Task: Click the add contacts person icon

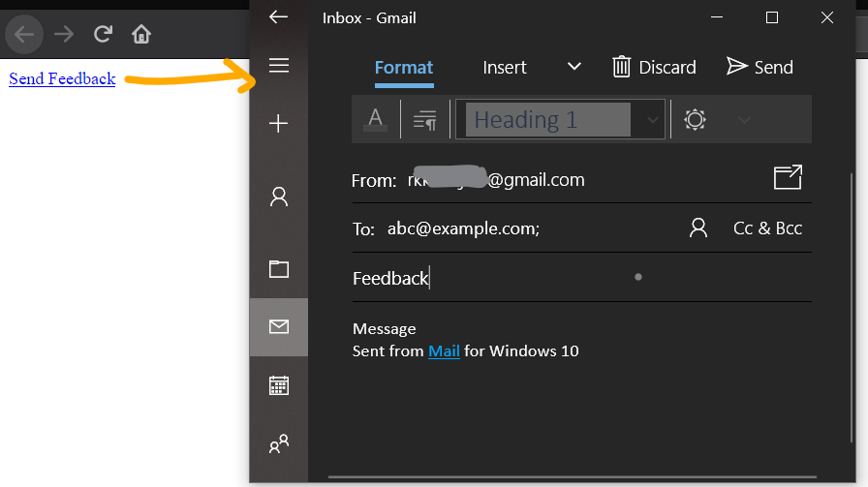Action: tap(697, 228)
